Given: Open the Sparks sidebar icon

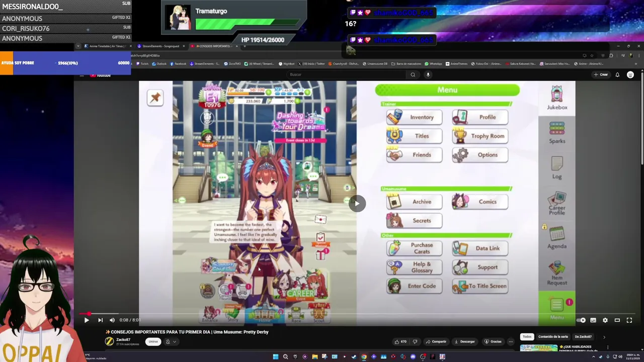Looking at the screenshot, I should pos(557,133).
